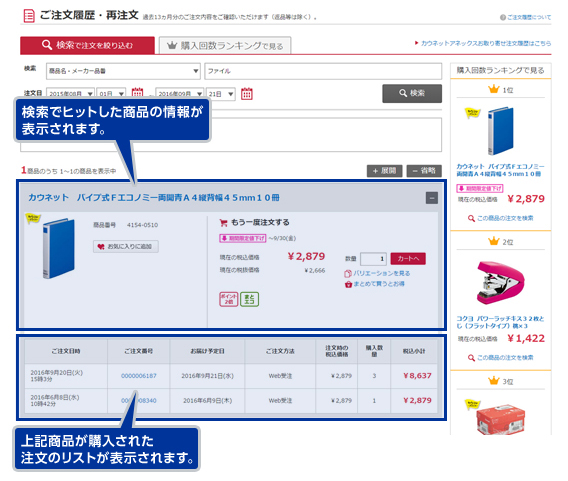Viewport: 568px width, 481px height.
Task: Click the crown icon beside 1位
Action: pos(493,89)
